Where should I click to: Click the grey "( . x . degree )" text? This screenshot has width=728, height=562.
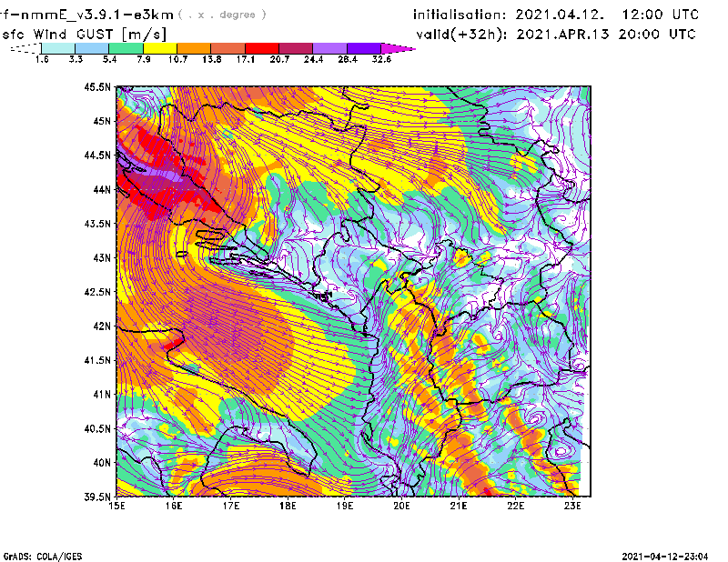222,15
